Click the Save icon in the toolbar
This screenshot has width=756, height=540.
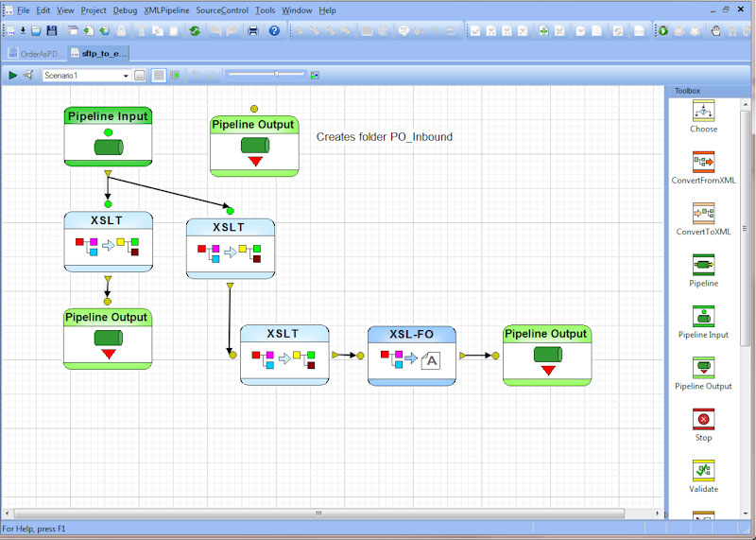pyautogui.click(x=52, y=30)
